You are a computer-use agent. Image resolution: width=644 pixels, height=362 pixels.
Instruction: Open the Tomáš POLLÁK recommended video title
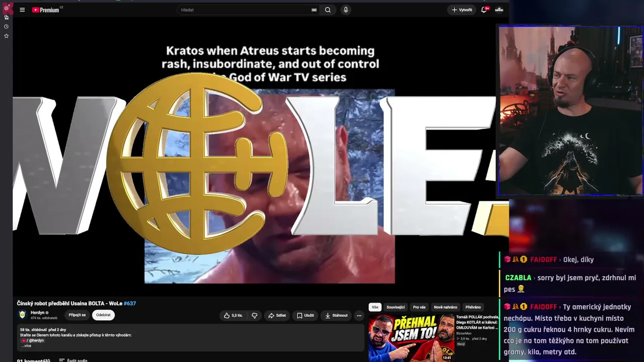point(477,322)
